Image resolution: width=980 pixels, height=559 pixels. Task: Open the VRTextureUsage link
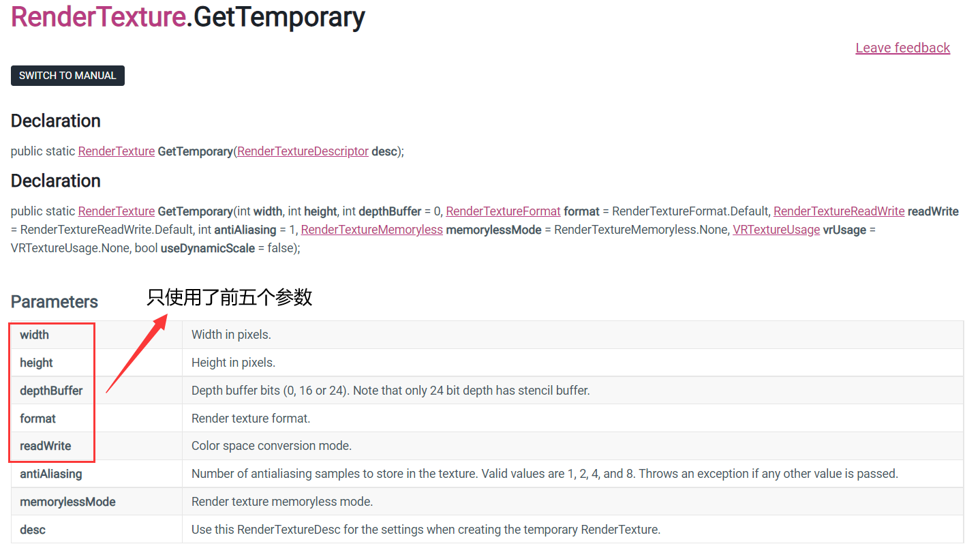coord(776,230)
